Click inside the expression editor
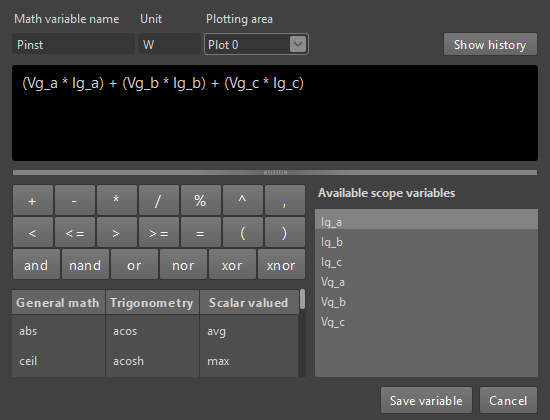 point(275,113)
